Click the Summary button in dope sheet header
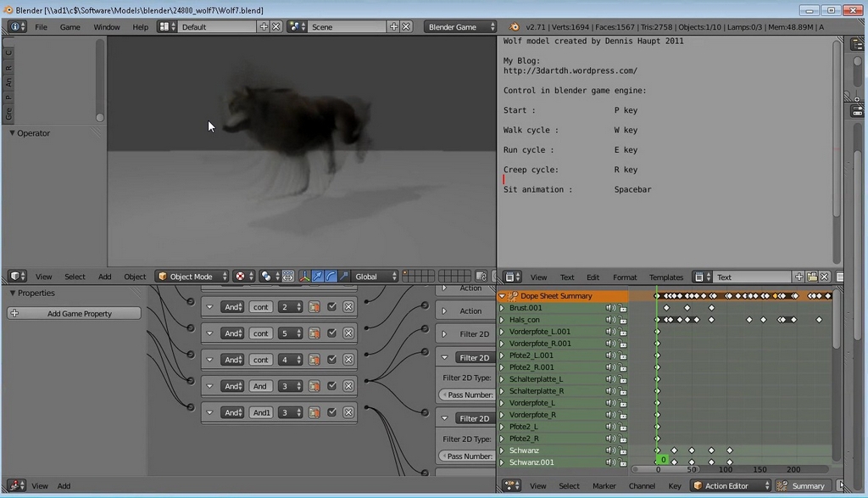The height and width of the screenshot is (498, 868). click(x=802, y=486)
